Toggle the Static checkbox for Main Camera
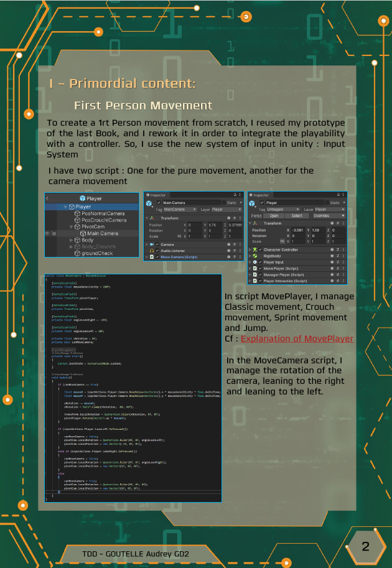 pyautogui.click(x=224, y=203)
